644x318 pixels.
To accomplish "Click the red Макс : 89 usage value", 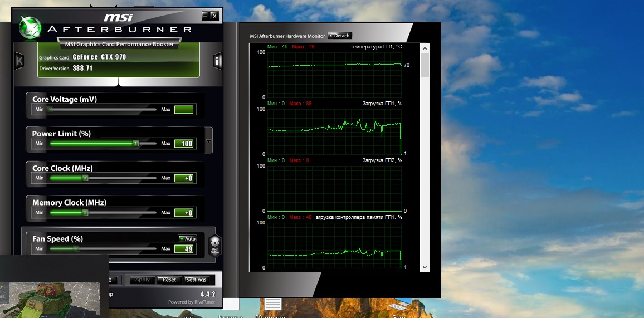I will (x=300, y=104).
